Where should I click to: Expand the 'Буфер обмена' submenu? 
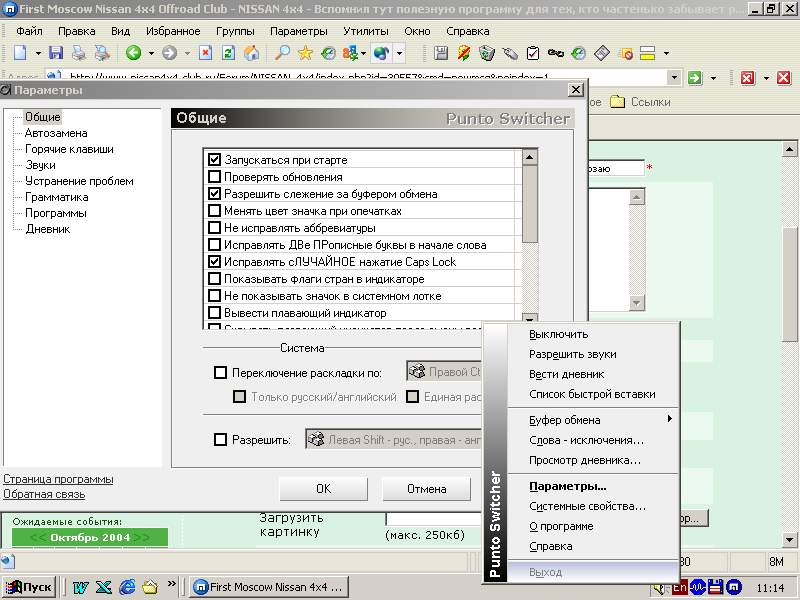[x=593, y=420]
